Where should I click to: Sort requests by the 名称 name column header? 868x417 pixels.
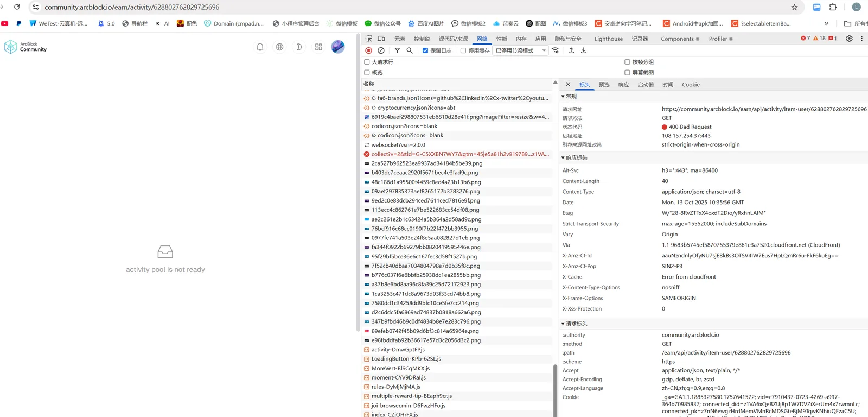(456, 84)
